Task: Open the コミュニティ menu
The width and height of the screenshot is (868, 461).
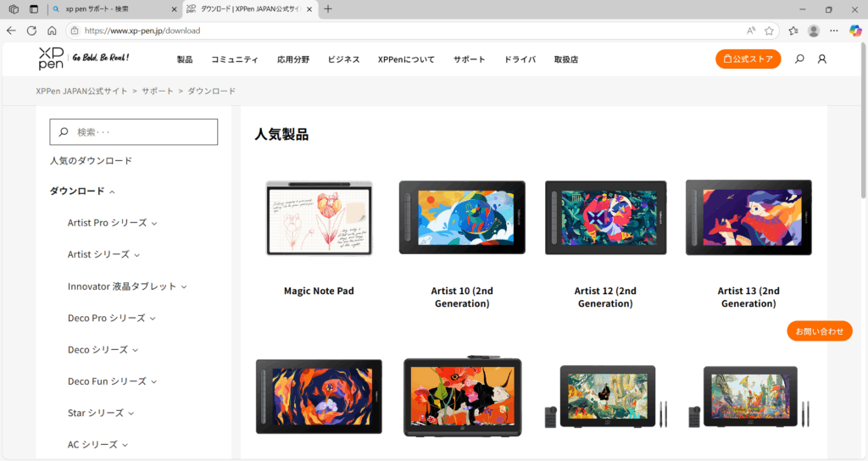Action: pyautogui.click(x=235, y=59)
